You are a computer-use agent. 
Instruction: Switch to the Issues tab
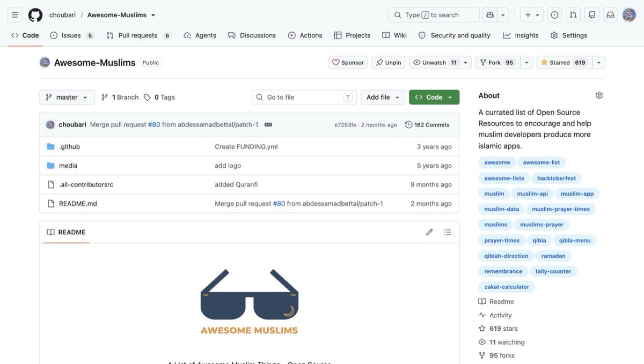tap(72, 35)
